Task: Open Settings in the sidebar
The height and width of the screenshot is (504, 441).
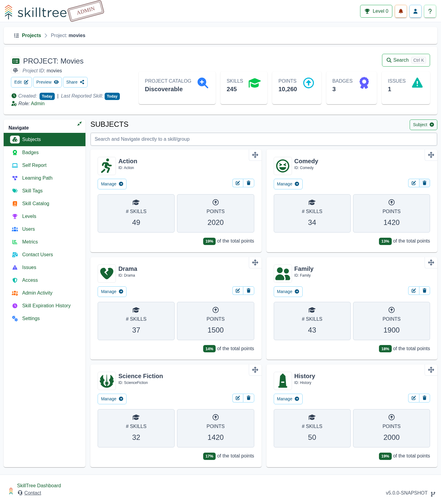Action: [x=44, y=319]
